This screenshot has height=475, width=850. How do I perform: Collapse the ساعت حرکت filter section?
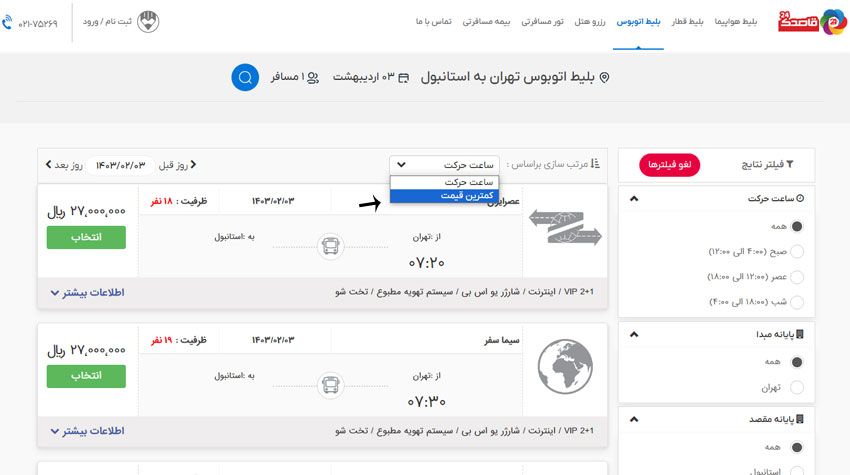click(x=634, y=199)
